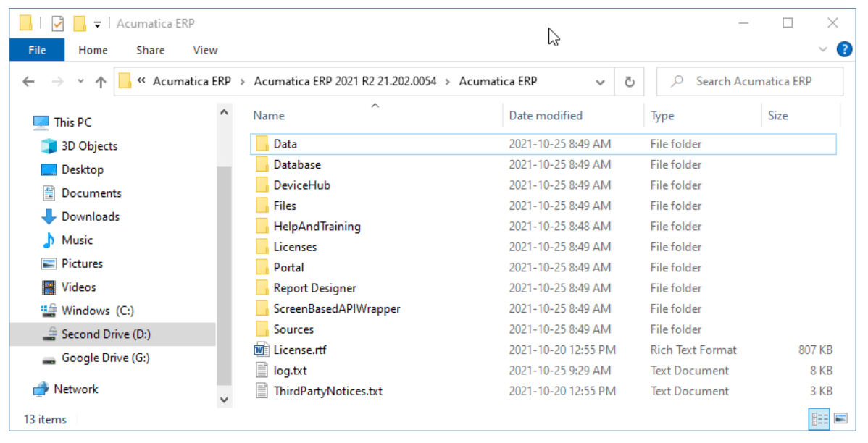Open Music in the navigation pane
This screenshot has width=868, height=443.
tap(77, 240)
